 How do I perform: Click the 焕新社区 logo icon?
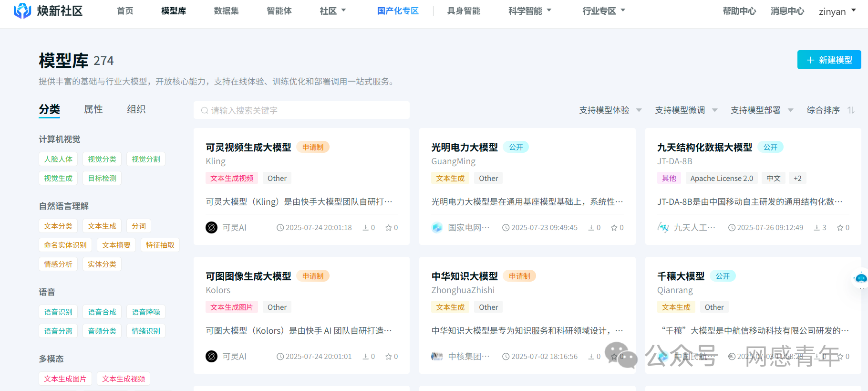[22, 11]
